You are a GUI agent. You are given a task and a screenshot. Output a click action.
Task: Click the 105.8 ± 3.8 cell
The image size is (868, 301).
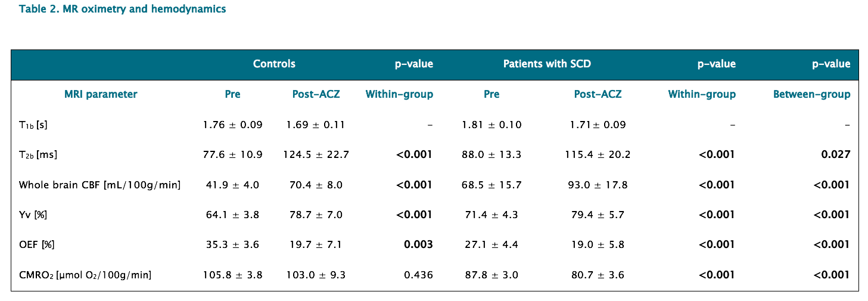pyautogui.click(x=232, y=275)
